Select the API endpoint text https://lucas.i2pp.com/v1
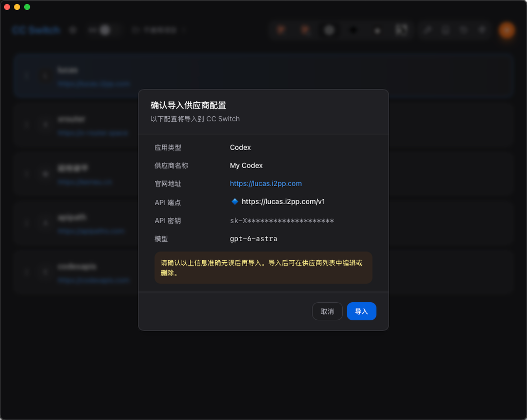527x420 pixels. tap(284, 202)
